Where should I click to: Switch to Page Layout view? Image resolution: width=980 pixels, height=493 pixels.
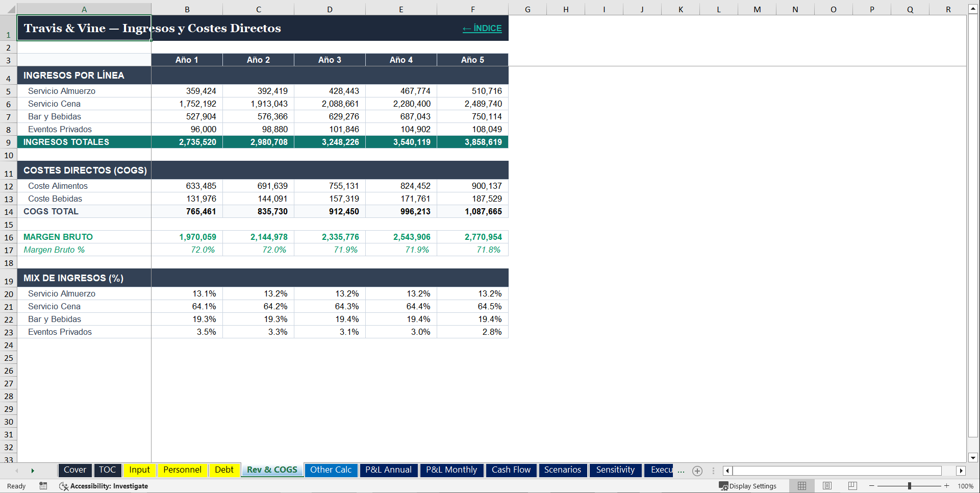pyautogui.click(x=827, y=486)
